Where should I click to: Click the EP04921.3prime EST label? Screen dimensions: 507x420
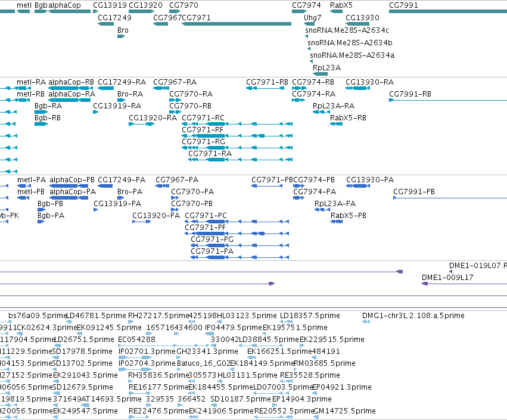(342, 387)
